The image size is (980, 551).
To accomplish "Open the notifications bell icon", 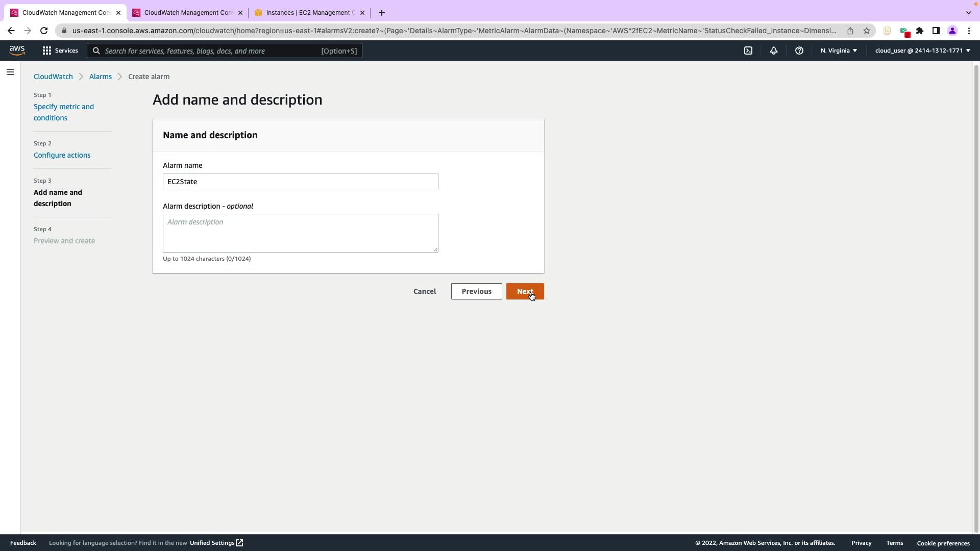I will [x=773, y=51].
